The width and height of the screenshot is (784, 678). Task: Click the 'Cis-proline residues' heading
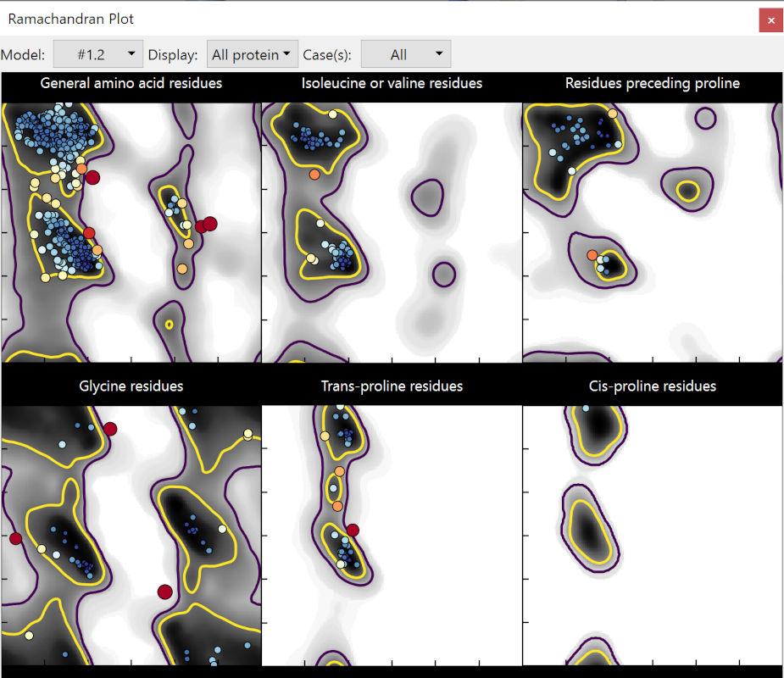click(652, 386)
